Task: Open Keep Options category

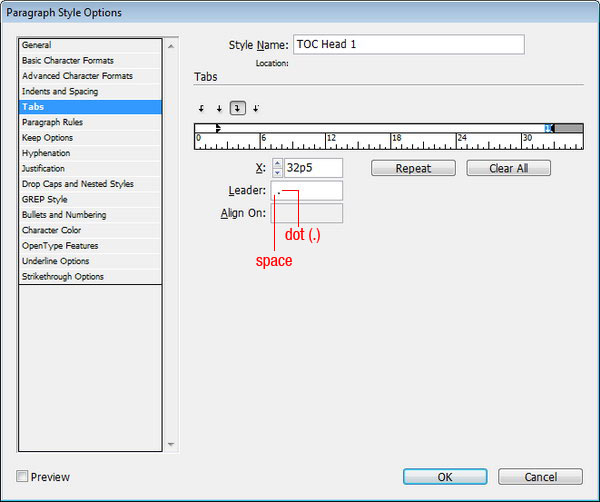Action: coord(90,138)
